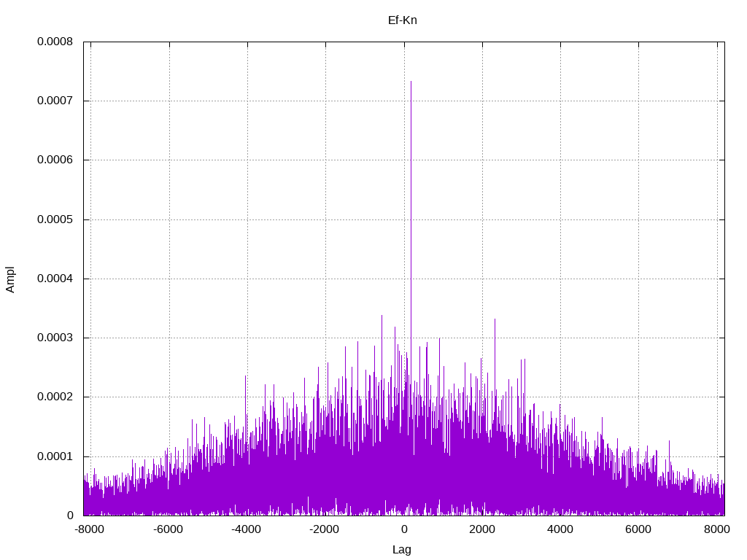Viewport: 747px width, 560px height.
Task: Click the 0.0007 y-axis tick label
Action: click(x=55, y=101)
